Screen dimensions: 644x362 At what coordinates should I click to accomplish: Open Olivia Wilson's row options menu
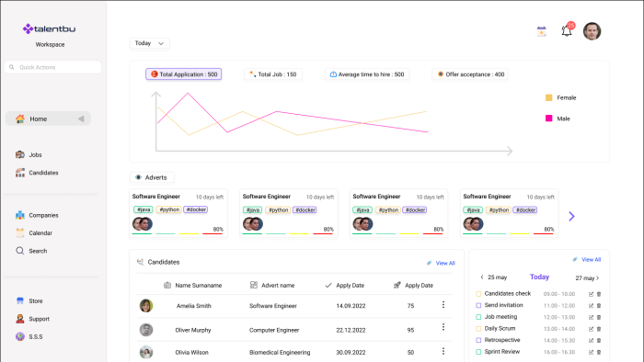(443, 351)
